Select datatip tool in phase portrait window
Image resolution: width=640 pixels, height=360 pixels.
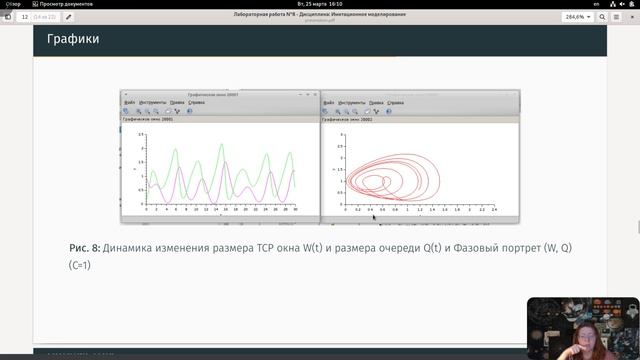click(x=376, y=111)
